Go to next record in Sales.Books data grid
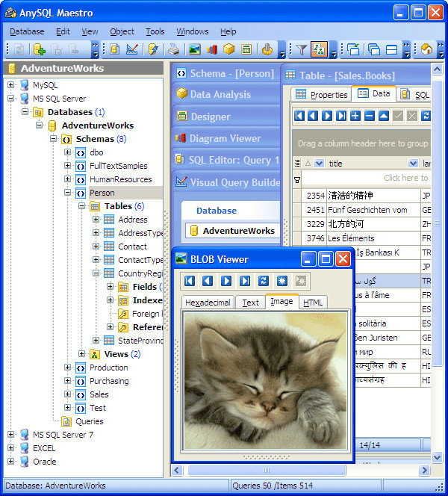Image resolution: width=448 pixels, height=496 pixels. click(327, 116)
